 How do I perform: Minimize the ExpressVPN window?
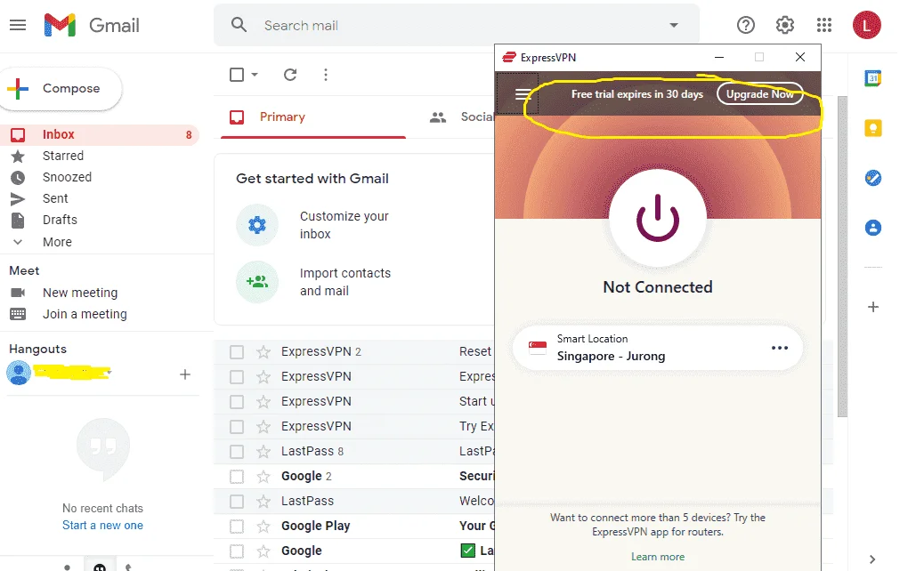719,57
